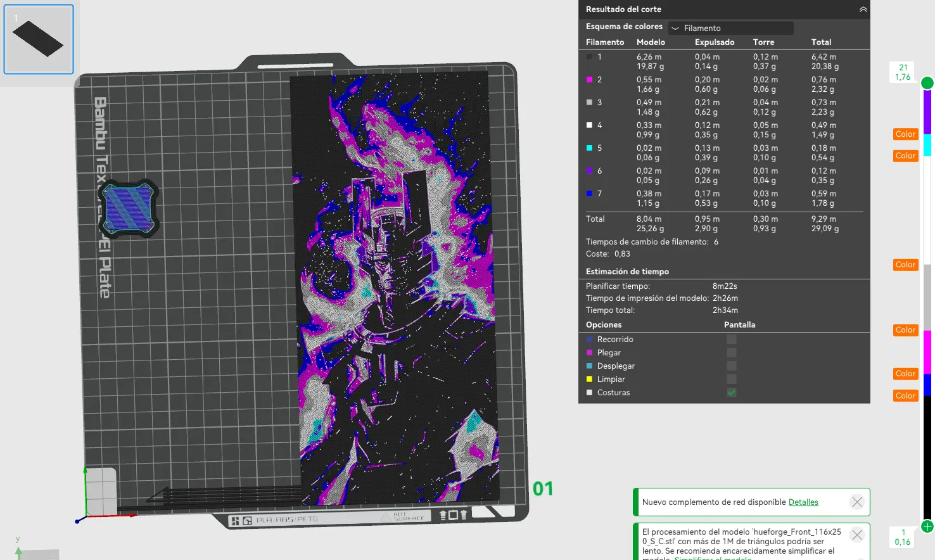Click the Color tag at magenta-blue boundary
The image size is (935, 560).
click(x=905, y=374)
